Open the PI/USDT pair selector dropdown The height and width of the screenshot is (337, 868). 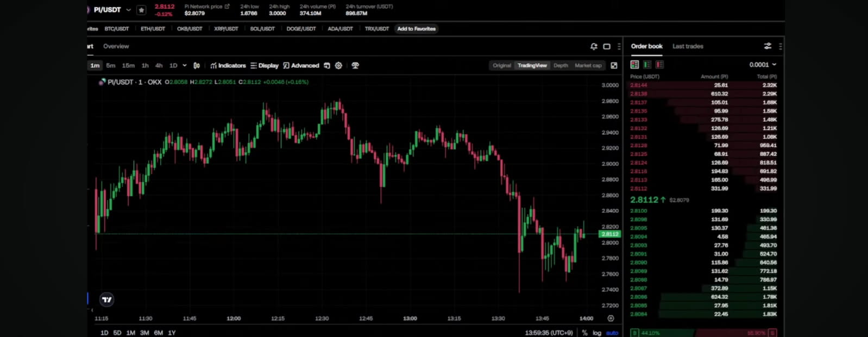(128, 10)
